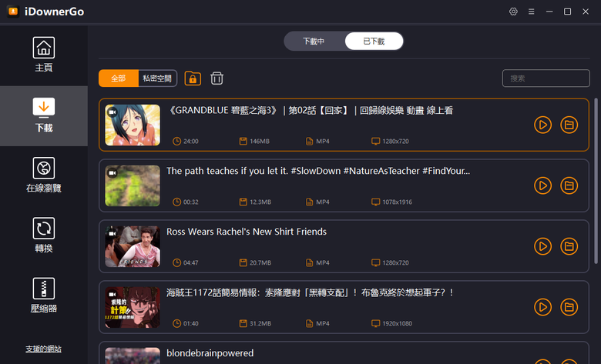Image resolution: width=601 pixels, height=364 pixels.
Task: Click the 海賊王1172話簡易情報 title text
Action: coord(310,292)
